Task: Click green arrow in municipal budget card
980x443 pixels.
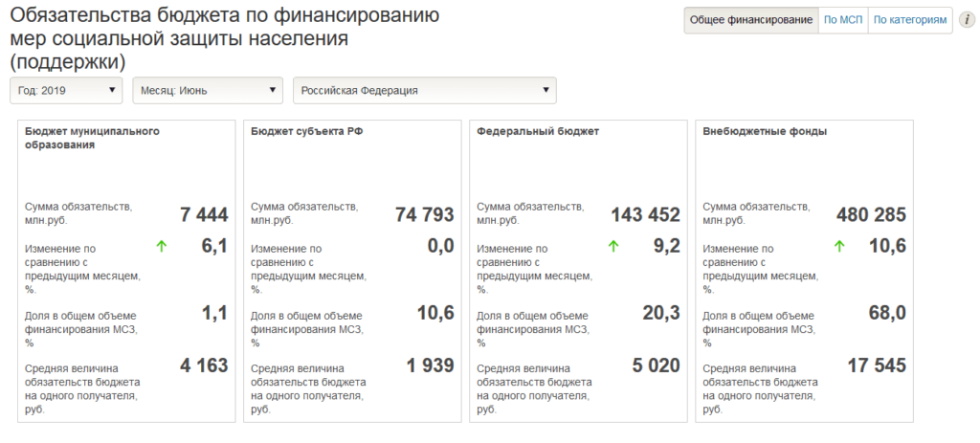Action: coord(162,246)
